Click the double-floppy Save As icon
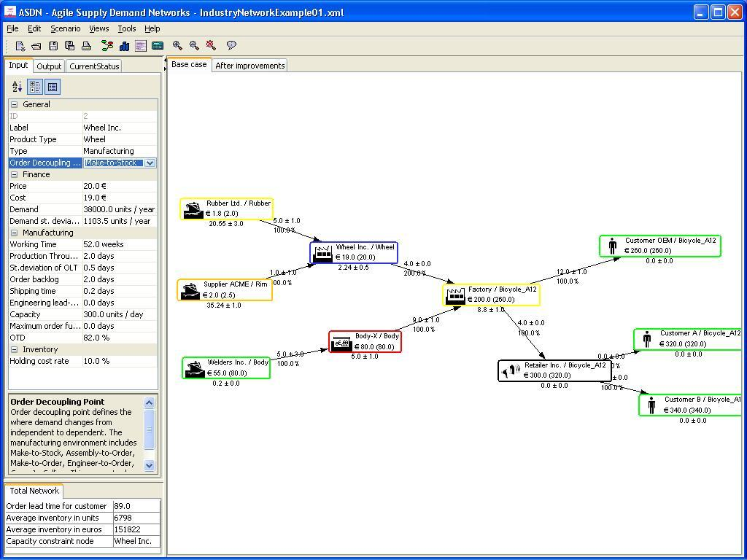 tap(69, 46)
